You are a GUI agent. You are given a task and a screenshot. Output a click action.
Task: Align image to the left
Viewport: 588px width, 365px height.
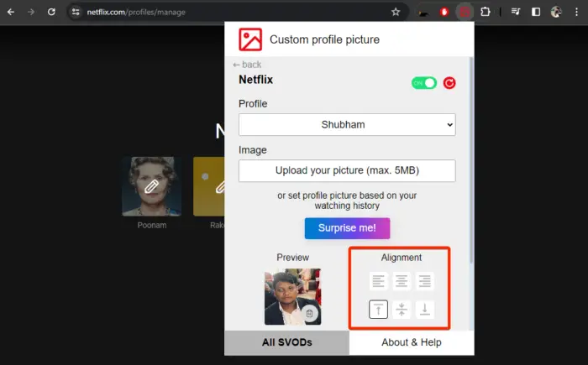point(378,281)
